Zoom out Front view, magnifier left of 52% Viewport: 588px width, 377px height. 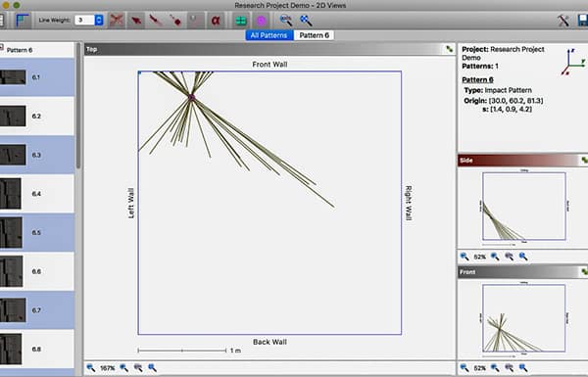pyautogui.click(x=465, y=368)
